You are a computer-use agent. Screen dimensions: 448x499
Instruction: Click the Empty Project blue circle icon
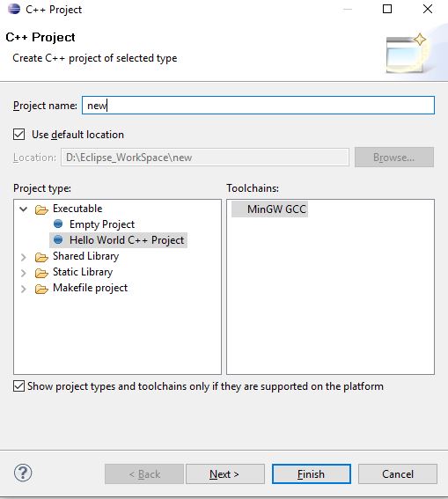pyautogui.click(x=58, y=224)
